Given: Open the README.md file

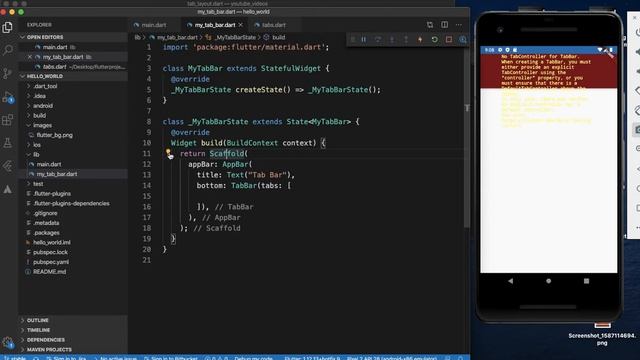Looking at the screenshot, I should [73, 272].
